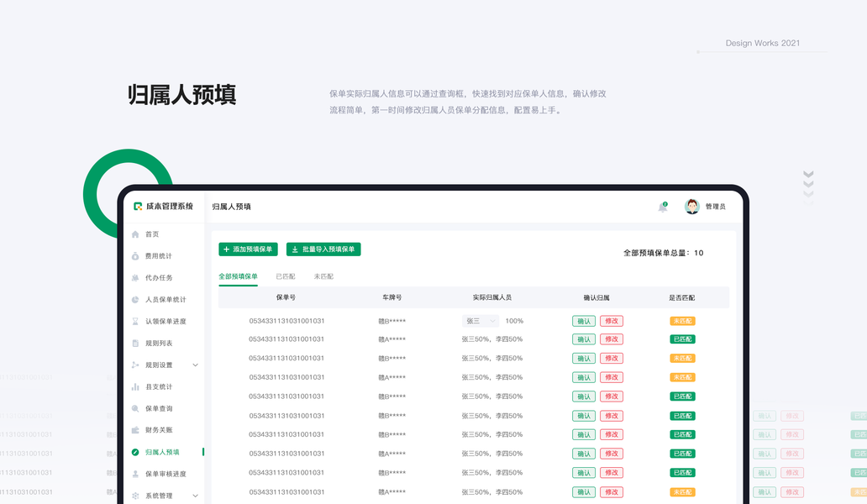
Task: Click the Design Works 2021 label
Action: click(763, 43)
